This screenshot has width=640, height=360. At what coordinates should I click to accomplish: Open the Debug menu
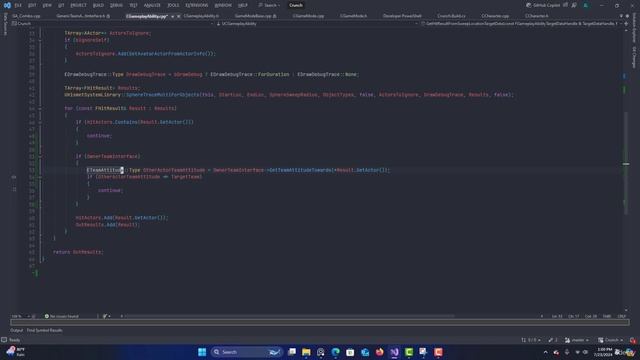tap(116, 5)
